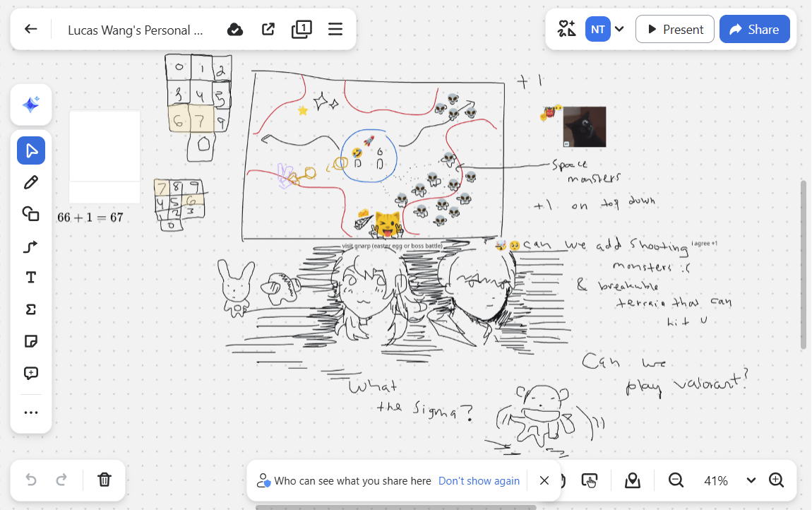Screen dimensions: 812x510
Task: Toggle the touch interaction mode
Action: [x=590, y=480]
